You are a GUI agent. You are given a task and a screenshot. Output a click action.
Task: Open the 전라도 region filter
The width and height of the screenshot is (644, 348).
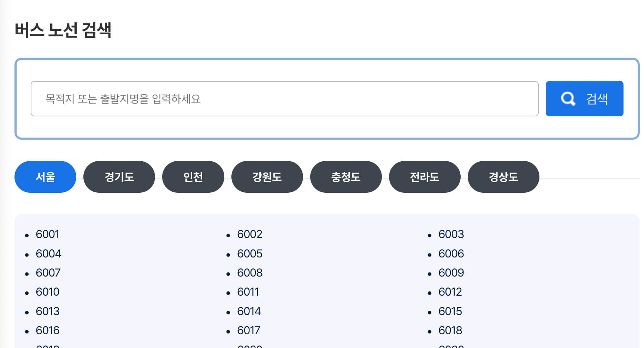[424, 177]
